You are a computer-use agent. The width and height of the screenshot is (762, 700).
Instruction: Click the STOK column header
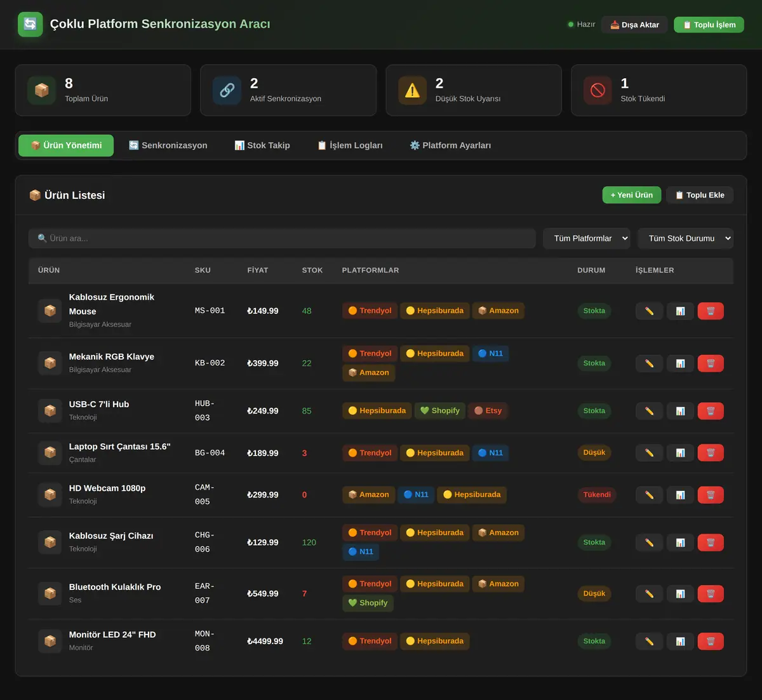[312, 271]
